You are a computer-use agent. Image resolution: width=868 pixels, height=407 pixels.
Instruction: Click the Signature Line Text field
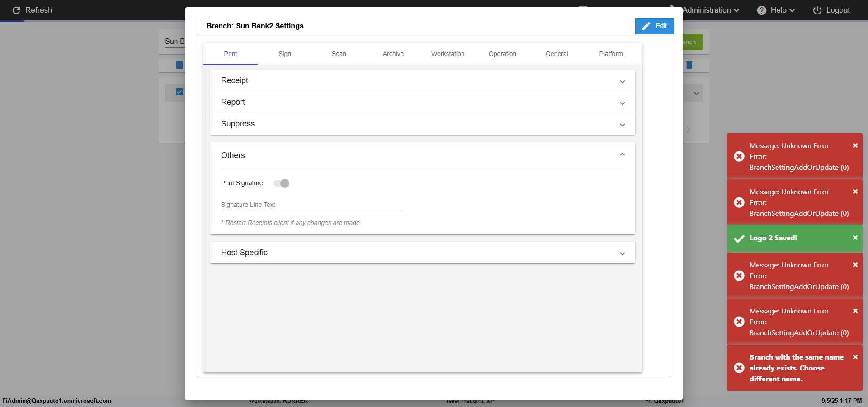[311, 205]
